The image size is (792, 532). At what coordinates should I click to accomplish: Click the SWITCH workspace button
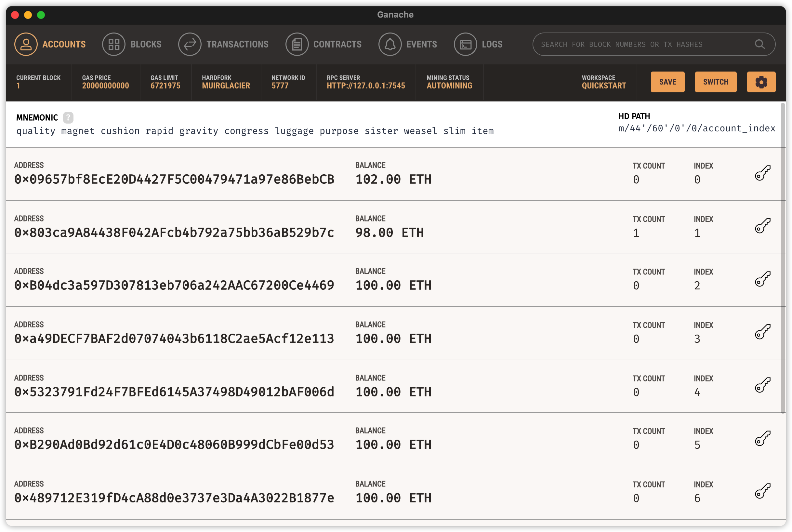[x=715, y=82]
